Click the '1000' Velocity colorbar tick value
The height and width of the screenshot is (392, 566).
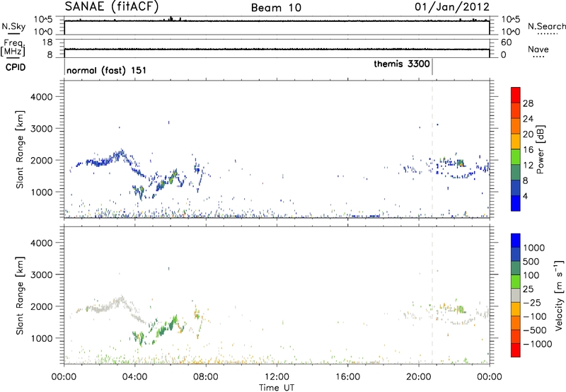533,248
